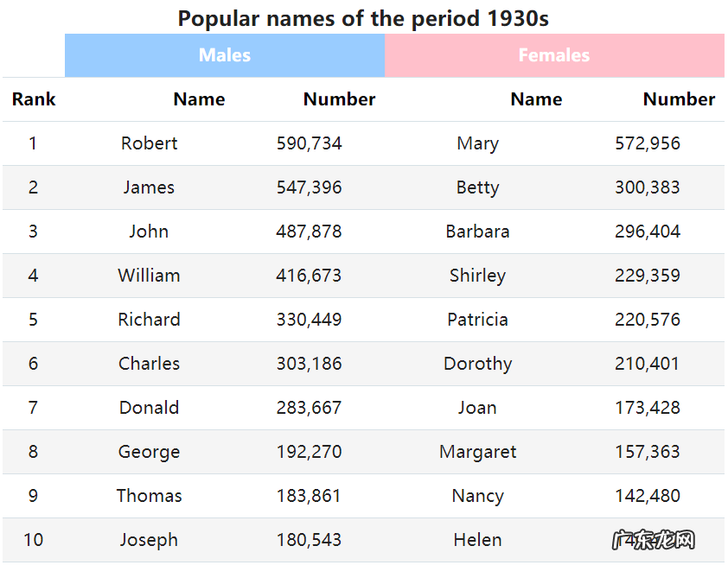
Task: Select the female name Nancy
Action: coord(477,496)
